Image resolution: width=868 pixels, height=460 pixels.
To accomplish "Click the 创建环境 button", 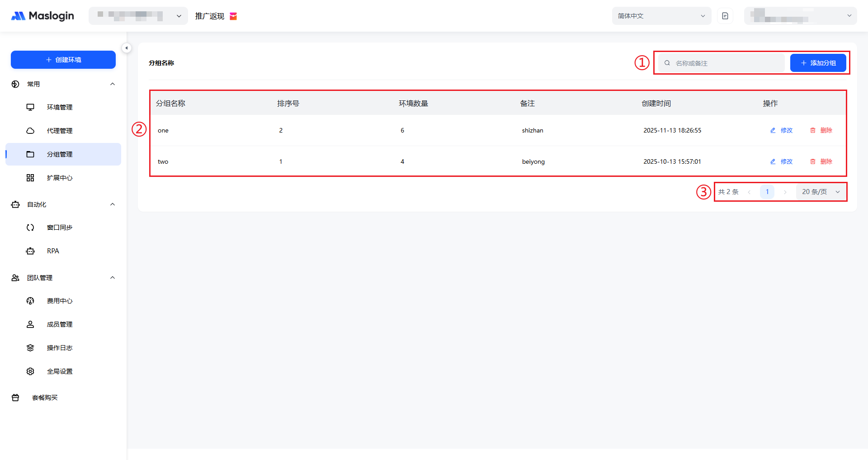I will click(x=63, y=60).
